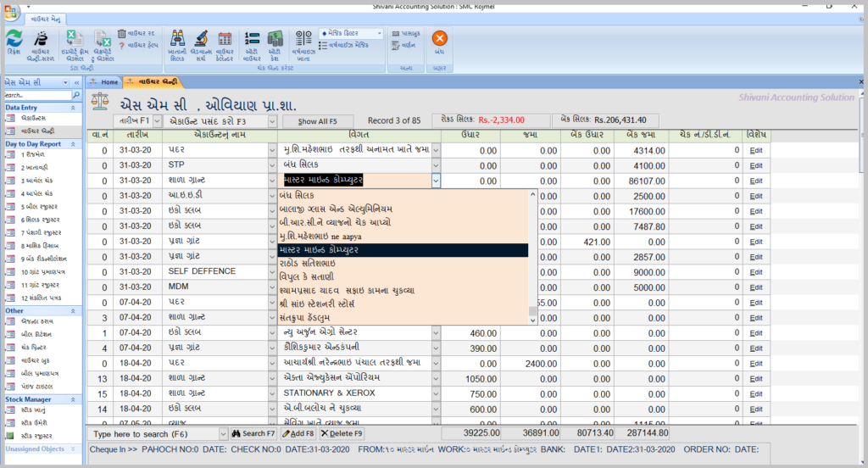Open the green-icon 'સ્ટીક રજીસ્ટર' item
Screen dimensions: 868x468
36,436
